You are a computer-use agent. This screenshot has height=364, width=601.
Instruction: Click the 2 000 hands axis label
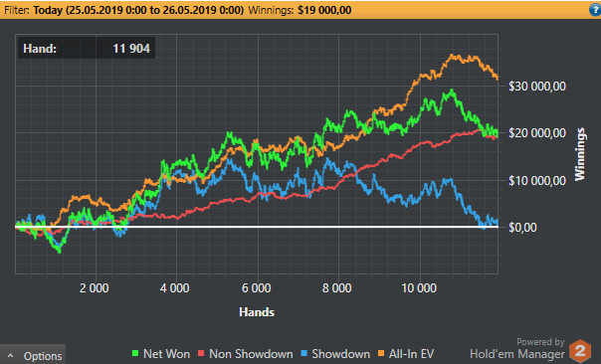[x=95, y=288]
